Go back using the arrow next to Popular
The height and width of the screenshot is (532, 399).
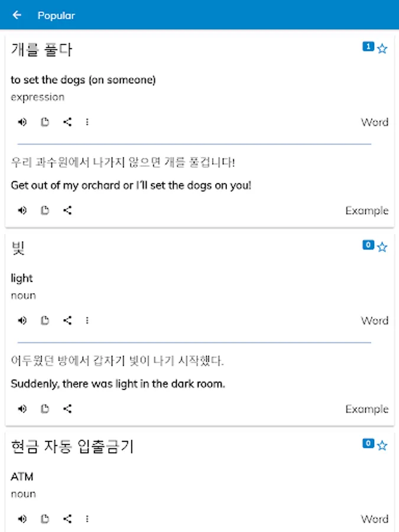coord(17,15)
